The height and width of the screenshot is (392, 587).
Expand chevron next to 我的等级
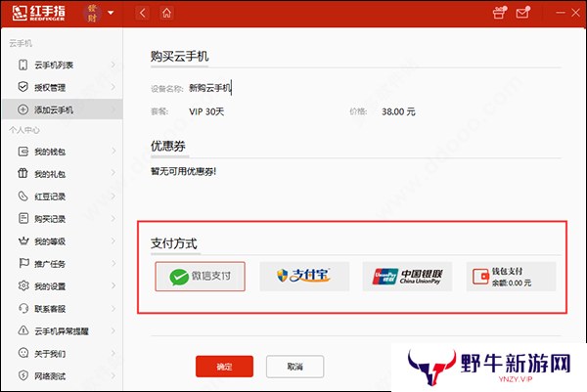tap(113, 240)
